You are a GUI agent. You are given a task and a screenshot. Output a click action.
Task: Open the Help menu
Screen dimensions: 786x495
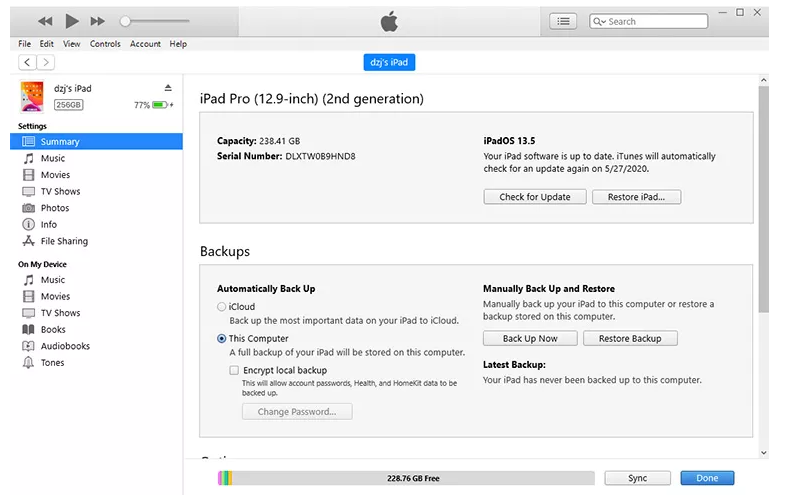pyautogui.click(x=178, y=44)
